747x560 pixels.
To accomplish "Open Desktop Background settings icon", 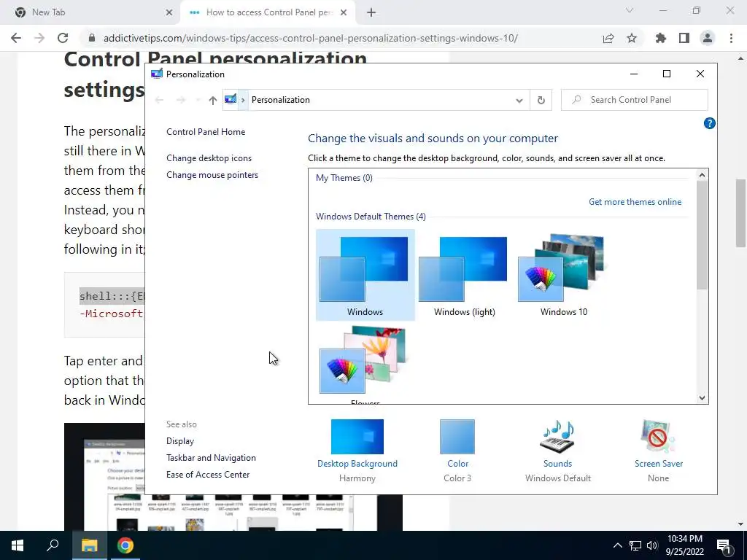I will 357,436.
